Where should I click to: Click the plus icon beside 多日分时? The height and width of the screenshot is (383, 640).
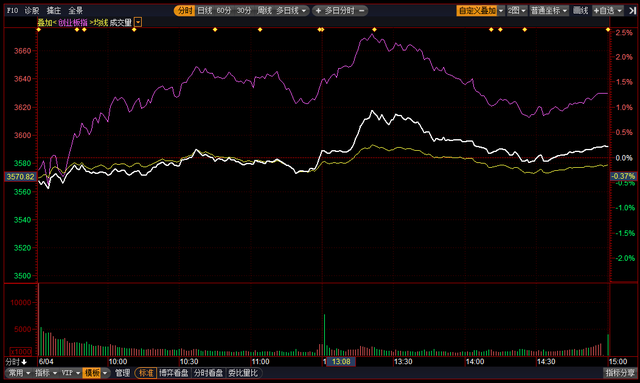coord(318,11)
